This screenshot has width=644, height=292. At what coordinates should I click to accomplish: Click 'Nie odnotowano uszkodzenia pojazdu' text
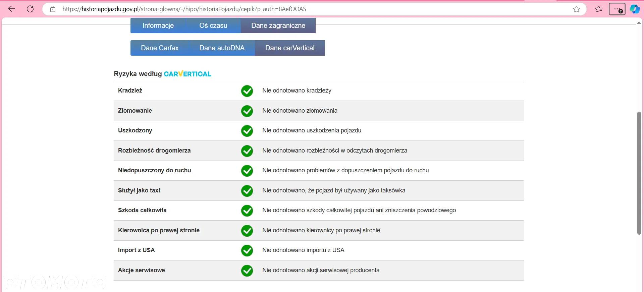pyautogui.click(x=312, y=130)
